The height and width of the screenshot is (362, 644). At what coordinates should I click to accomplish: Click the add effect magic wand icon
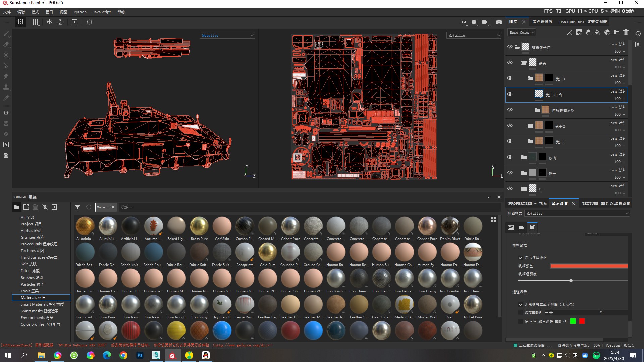pyautogui.click(x=570, y=33)
